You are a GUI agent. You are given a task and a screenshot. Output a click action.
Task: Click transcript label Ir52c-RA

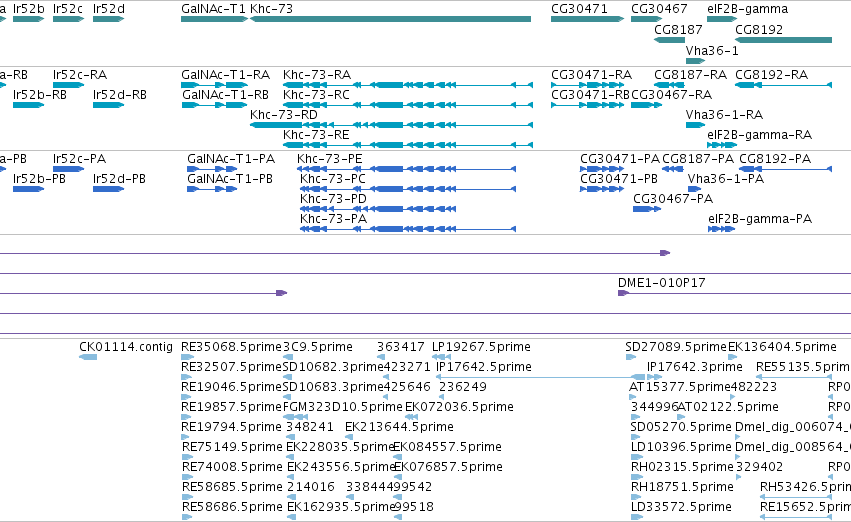pyautogui.click(x=80, y=74)
